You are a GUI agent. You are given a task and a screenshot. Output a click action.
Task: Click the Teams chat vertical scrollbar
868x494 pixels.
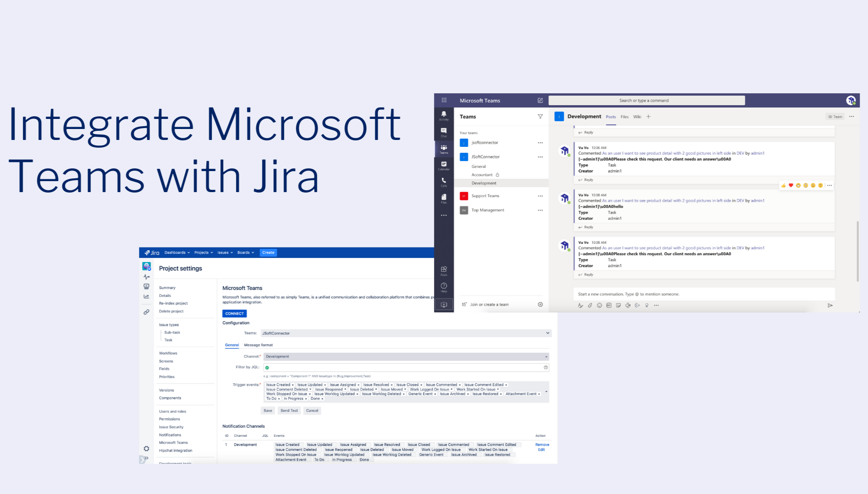click(857, 251)
